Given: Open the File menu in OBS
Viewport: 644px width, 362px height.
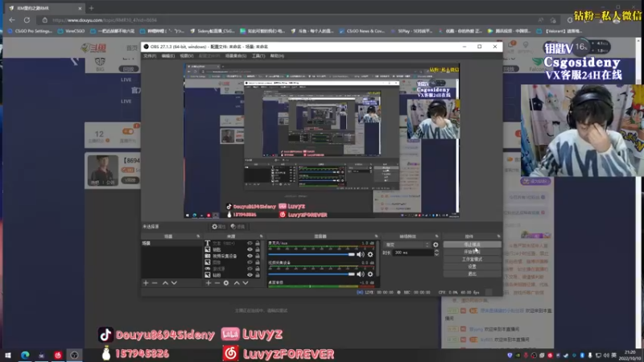Looking at the screenshot, I should [150, 56].
